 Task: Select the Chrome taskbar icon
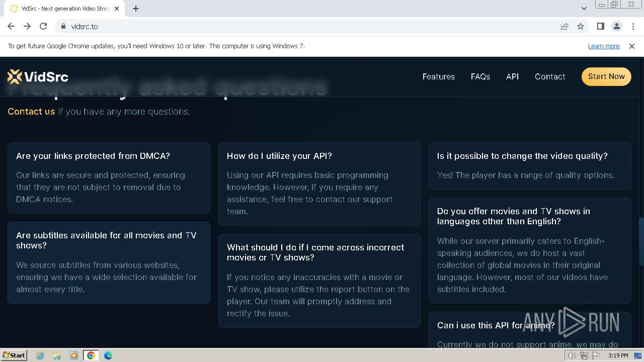[x=91, y=355]
